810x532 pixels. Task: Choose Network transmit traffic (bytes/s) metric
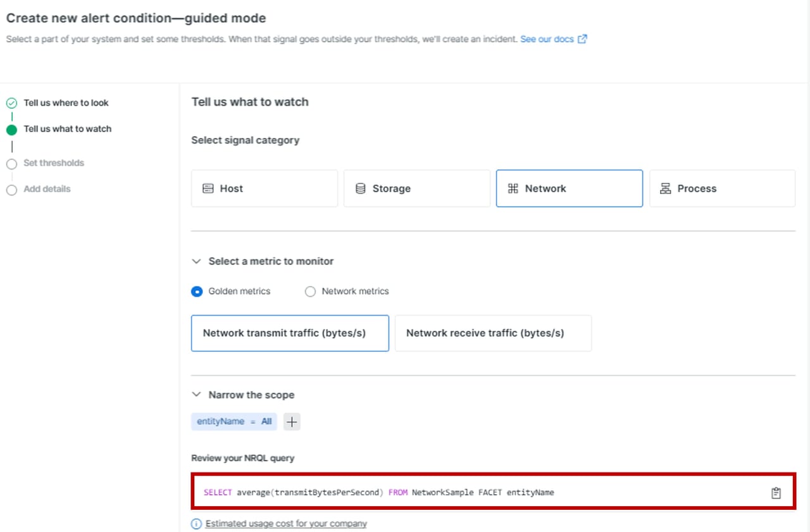tap(290, 333)
